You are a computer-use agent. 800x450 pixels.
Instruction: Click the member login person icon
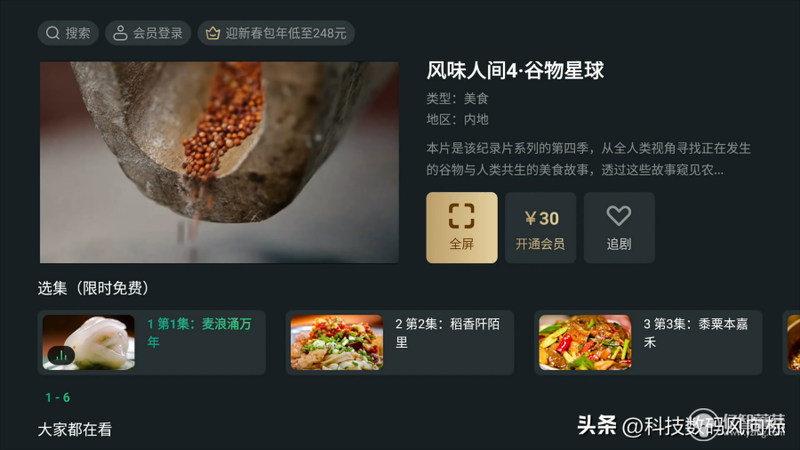(x=120, y=33)
